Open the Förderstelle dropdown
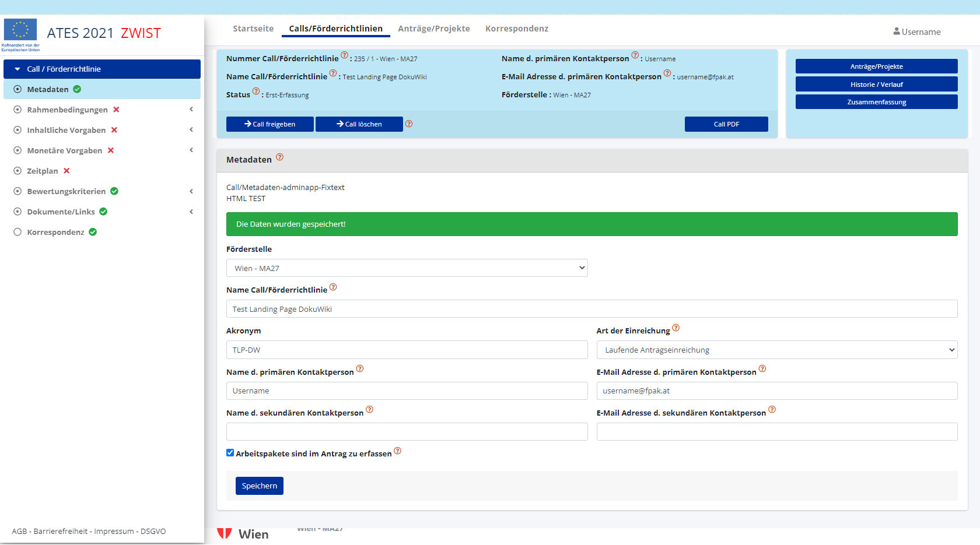The height and width of the screenshot is (545, 980). [407, 268]
